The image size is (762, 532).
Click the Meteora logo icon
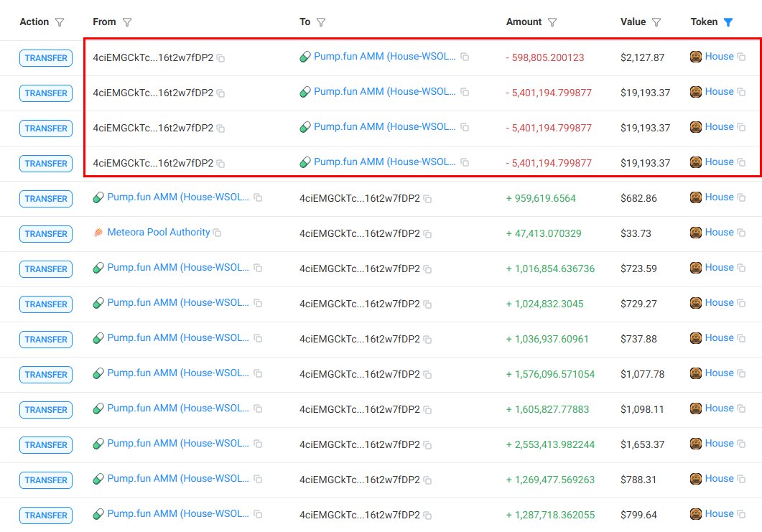(x=98, y=233)
